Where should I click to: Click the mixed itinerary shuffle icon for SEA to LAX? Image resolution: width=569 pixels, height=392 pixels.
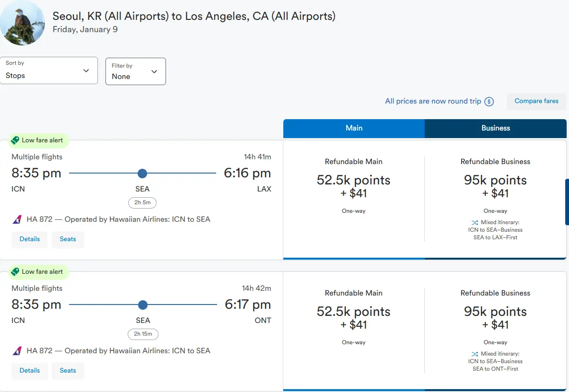pos(475,223)
